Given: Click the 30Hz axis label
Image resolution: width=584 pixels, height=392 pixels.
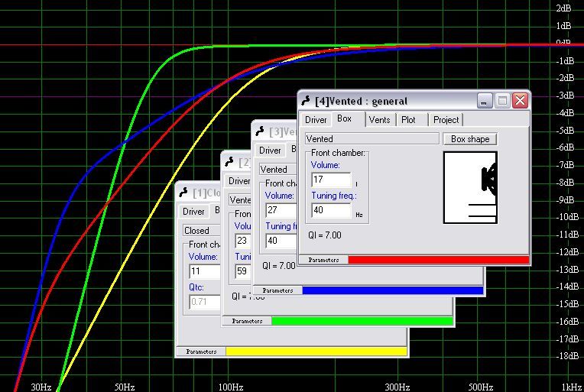Looking at the screenshot, I should click(41, 387).
